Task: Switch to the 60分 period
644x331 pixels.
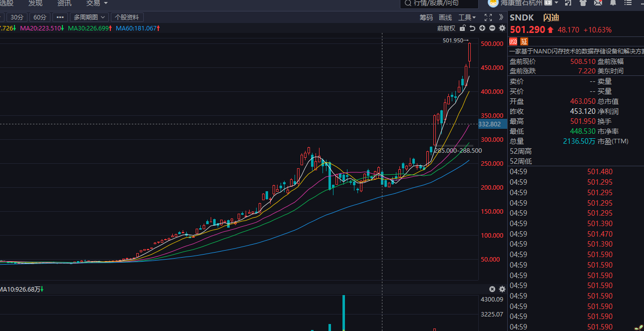Action: click(x=40, y=17)
